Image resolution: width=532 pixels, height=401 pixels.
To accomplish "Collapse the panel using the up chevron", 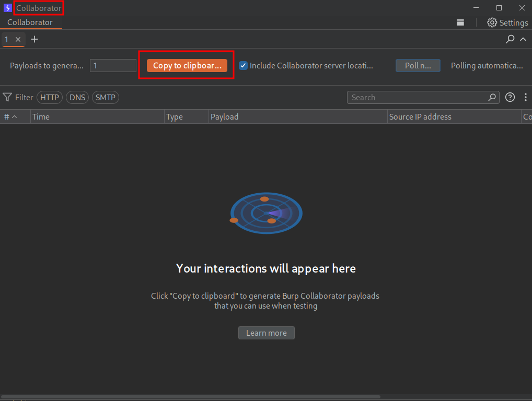I will tap(523, 39).
